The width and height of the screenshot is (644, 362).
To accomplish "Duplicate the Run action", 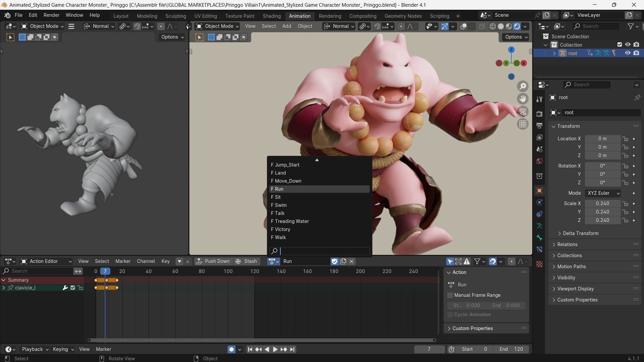I will pyautogui.click(x=343, y=261).
